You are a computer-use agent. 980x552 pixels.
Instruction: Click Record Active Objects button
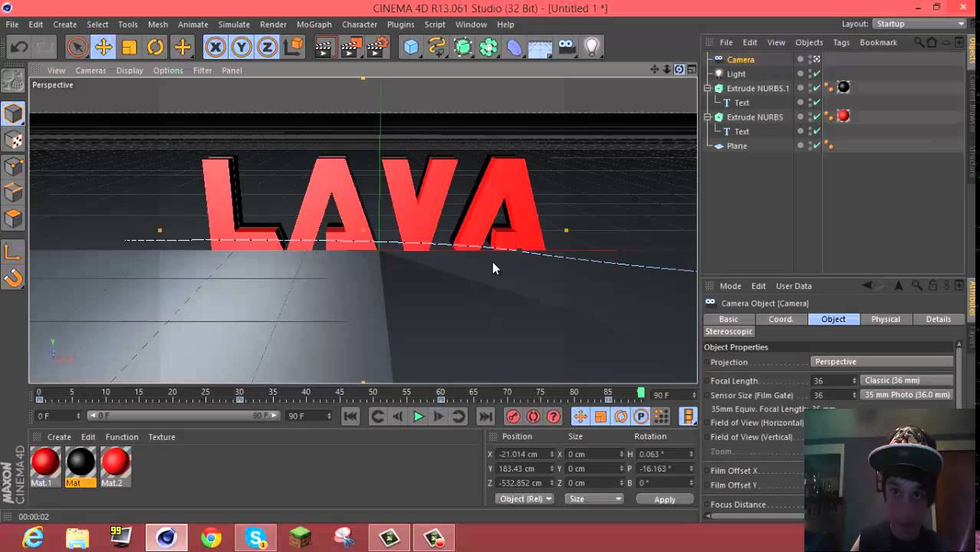point(513,416)
